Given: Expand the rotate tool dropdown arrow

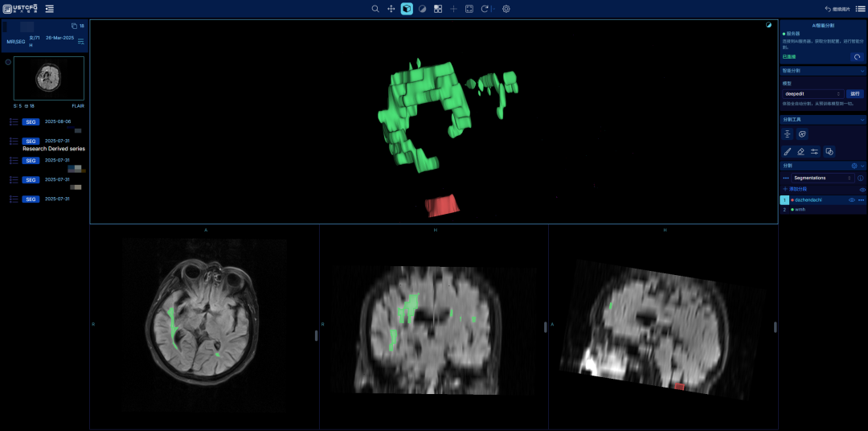Looking at the screenshot, I should (x=493, y=9).
